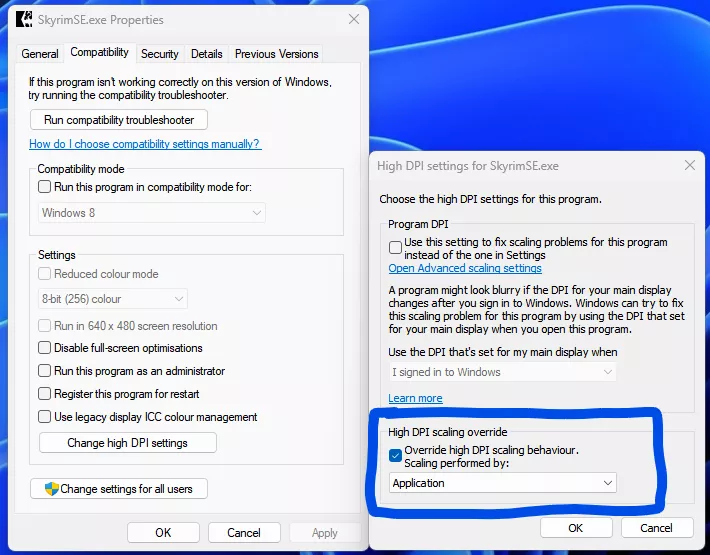Image resolution: width=710 pixels, height=555 pixels.
Task: Click OK in High DPI settings dialog
Action: pyautogui.click(x=576, y=528)
